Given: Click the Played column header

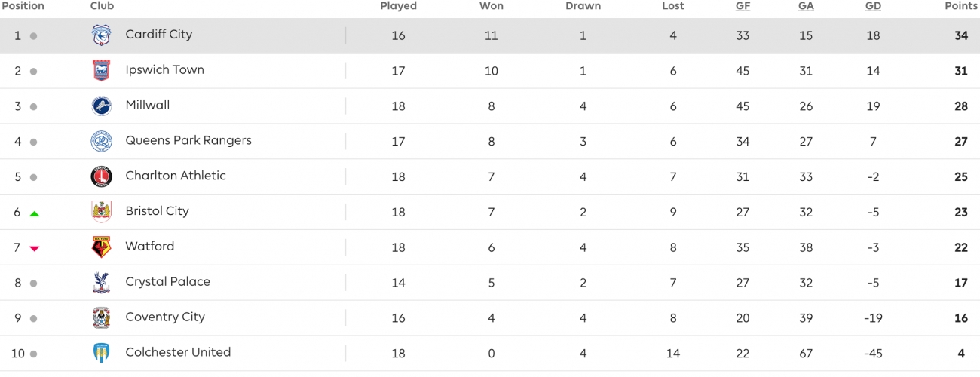Looking at the screenshot, I should (x=398, y=6).
